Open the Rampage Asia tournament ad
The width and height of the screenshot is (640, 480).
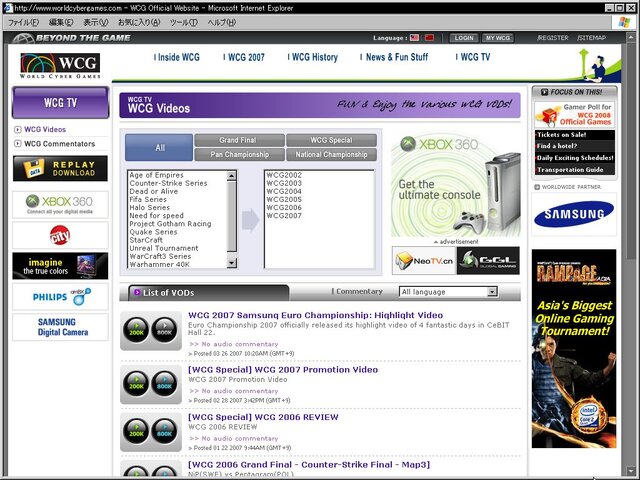point(574,349)
